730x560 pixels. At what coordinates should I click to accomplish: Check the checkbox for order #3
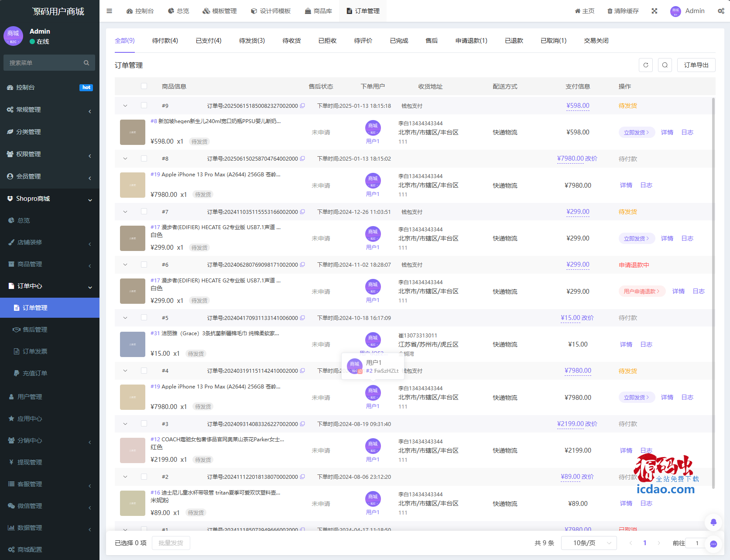coord(144,423)
